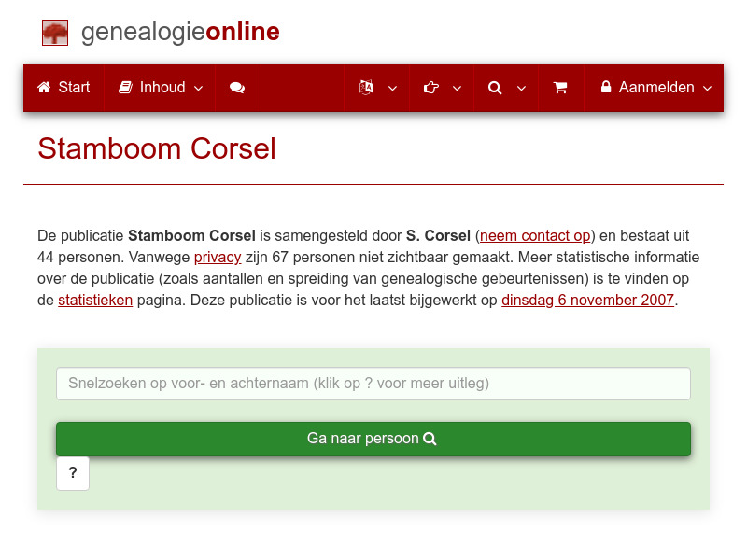Visit the statistieken page link
Image resolution: width=747 pixels, height=560 pixels.
[x=94, y=300]
